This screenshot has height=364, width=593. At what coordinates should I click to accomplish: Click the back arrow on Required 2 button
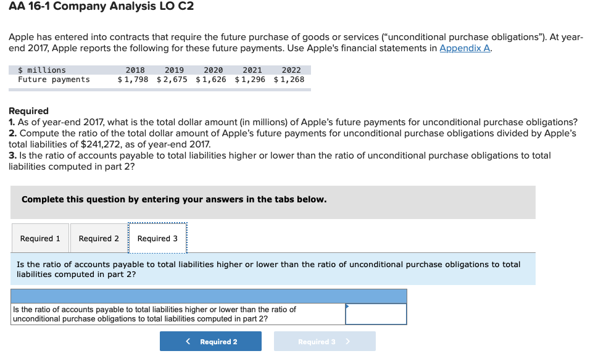(x=188, y=341)
